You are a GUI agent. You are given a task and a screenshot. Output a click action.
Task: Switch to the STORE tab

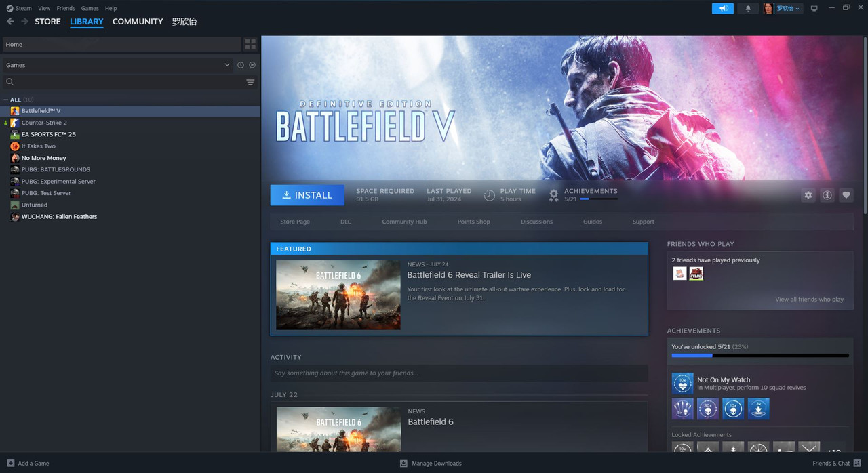pyautogui.click(x=47, y=22)
